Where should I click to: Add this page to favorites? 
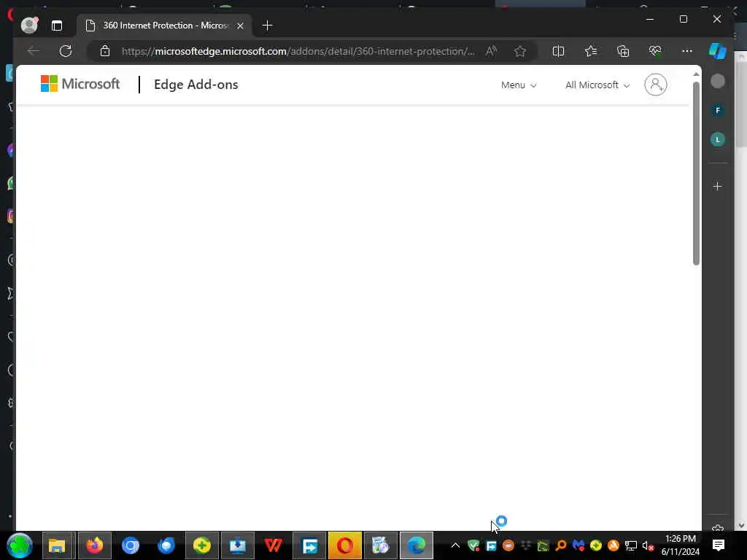(519, 51)
